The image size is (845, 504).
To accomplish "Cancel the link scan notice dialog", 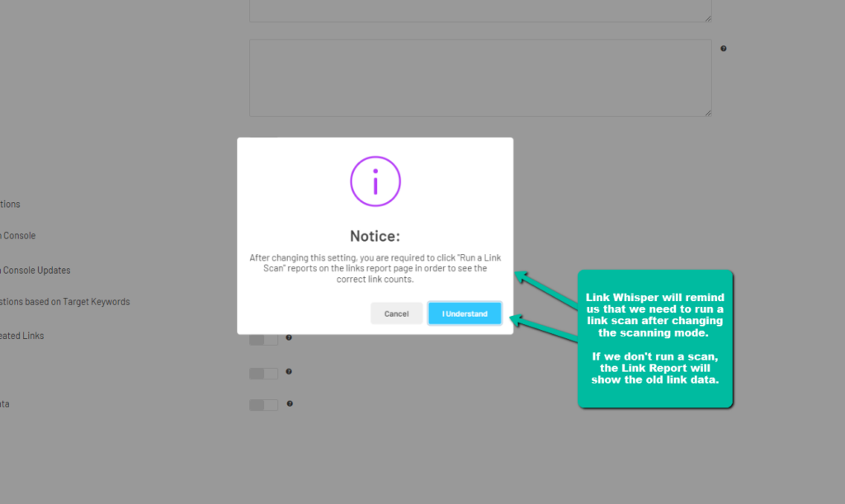I will (396, 313).
